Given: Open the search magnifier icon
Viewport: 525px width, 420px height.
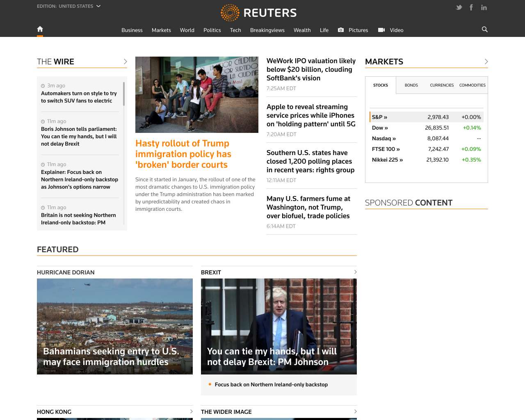Looking at the screenshot, I should (x=485, y=30).
